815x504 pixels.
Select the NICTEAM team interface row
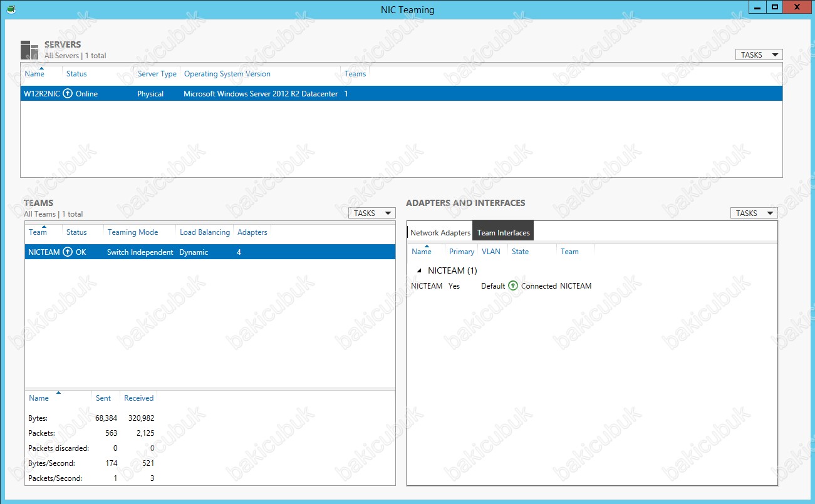coord(501,285)
